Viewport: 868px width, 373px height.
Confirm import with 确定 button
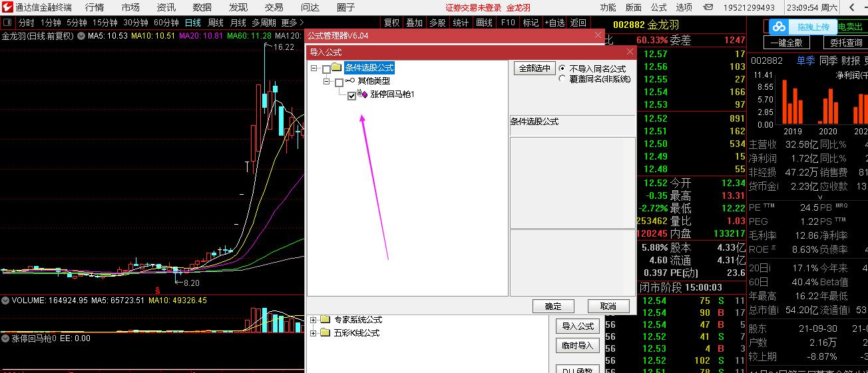[x=553, y=307]
